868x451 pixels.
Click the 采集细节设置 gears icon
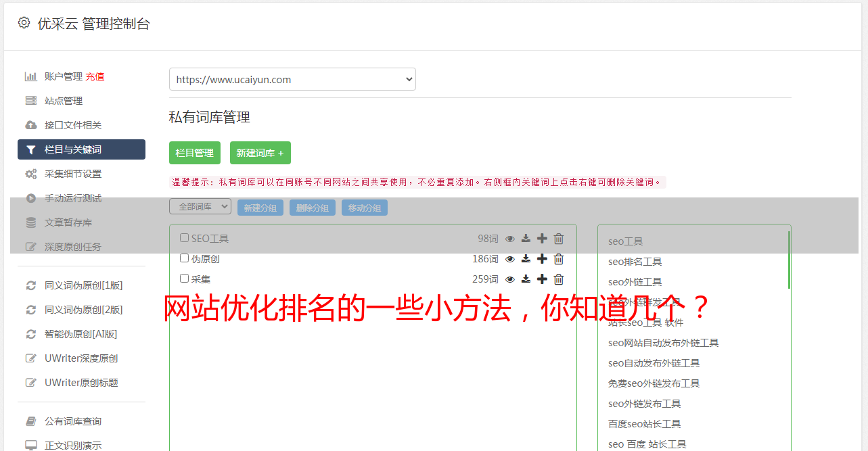[31, 174]
